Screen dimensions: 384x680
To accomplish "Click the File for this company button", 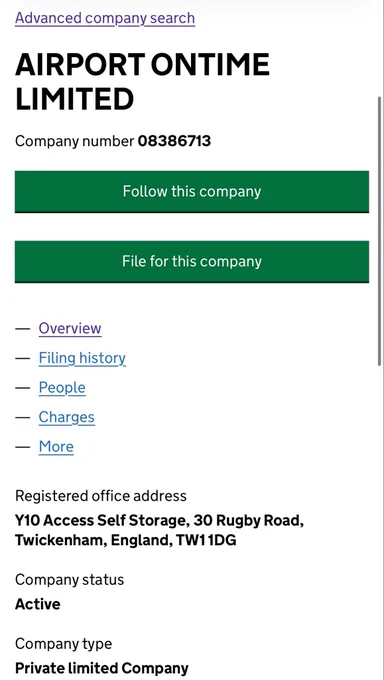I will [x=192, y=262].
